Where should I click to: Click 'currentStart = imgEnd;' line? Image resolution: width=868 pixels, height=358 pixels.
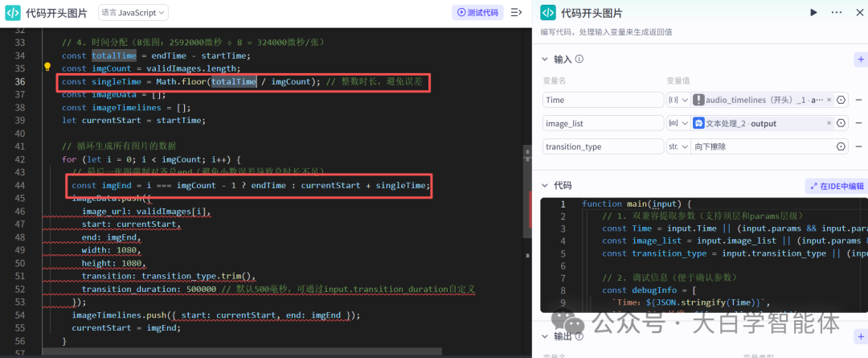tap(126, 328)
